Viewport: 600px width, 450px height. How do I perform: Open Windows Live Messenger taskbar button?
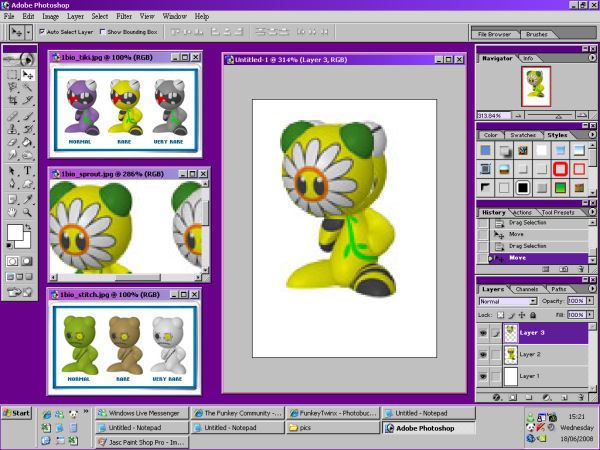pyautogui.click(x=142, y=413)
